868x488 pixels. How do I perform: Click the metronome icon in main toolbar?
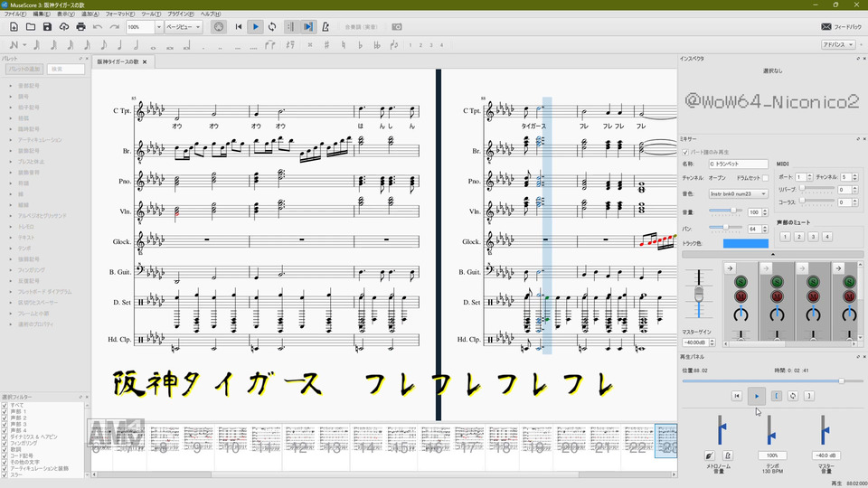click(x=325, y=27)
